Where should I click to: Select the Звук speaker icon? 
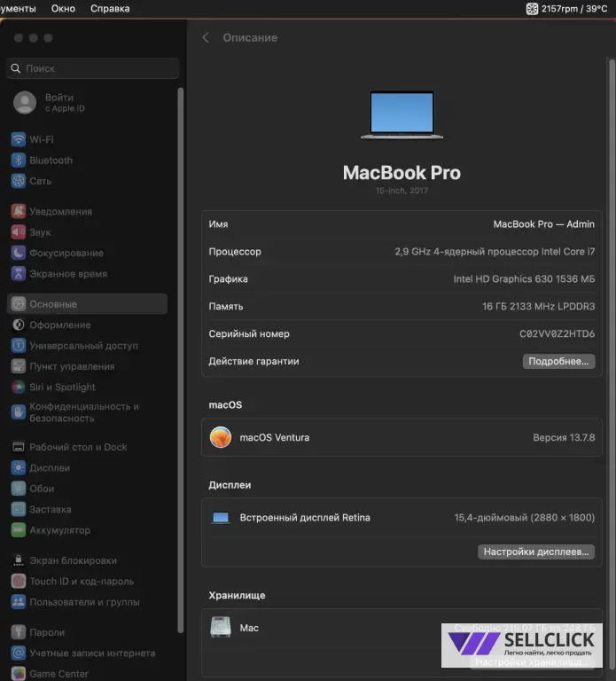(x=19, y=232)
